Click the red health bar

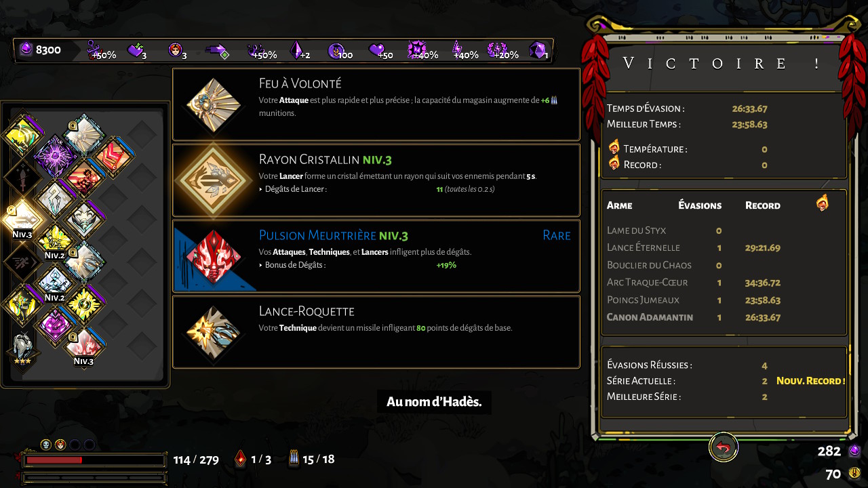(x=94, y=460)
